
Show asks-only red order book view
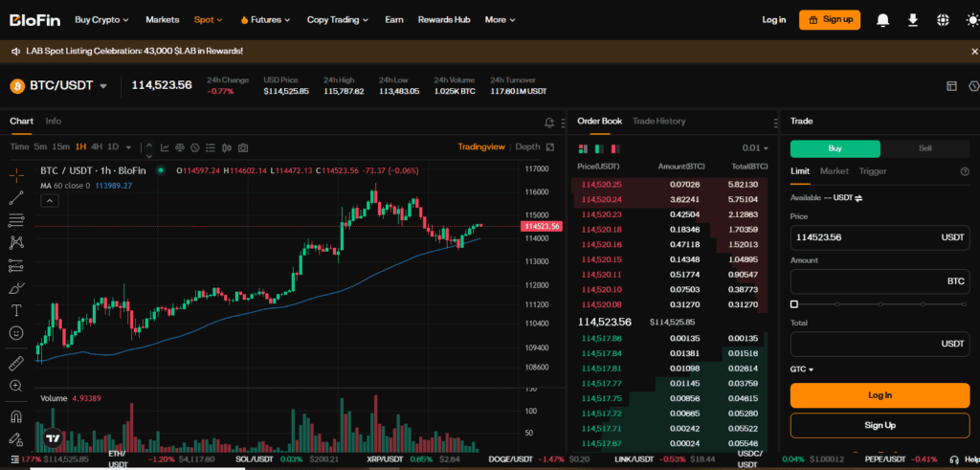click(615, 148)
